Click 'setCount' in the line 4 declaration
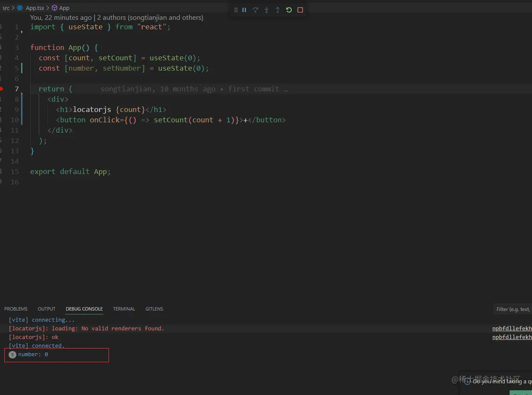The width and height of the screenshot is (532, 395). coord(115,58)
